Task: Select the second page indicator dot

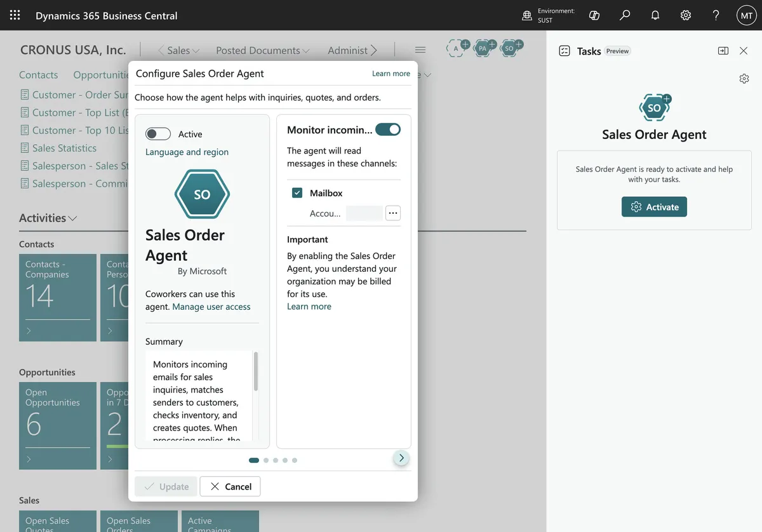Action: click(266, 460)
